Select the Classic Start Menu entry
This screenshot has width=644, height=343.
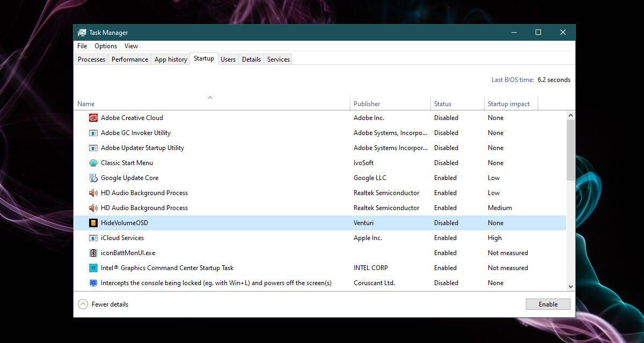click(127, 163)
